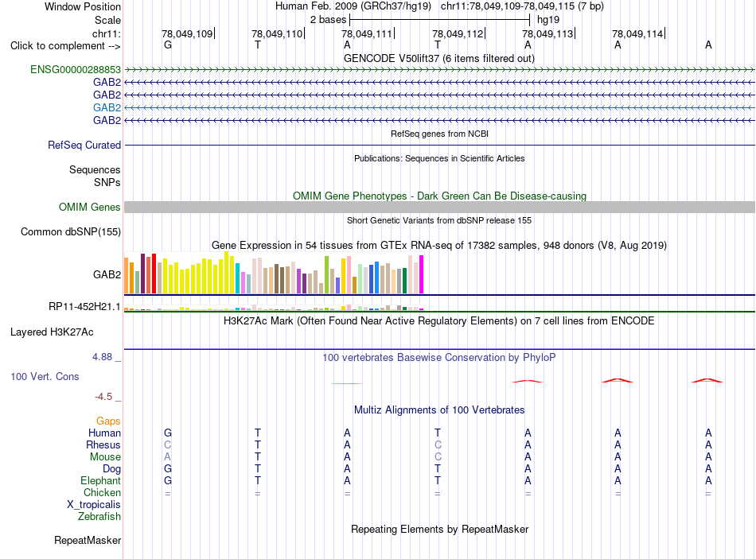
Task: Click 'Human Feb. 2009 (GRCh37/hg19)' header text
Action: click(353, 6)
